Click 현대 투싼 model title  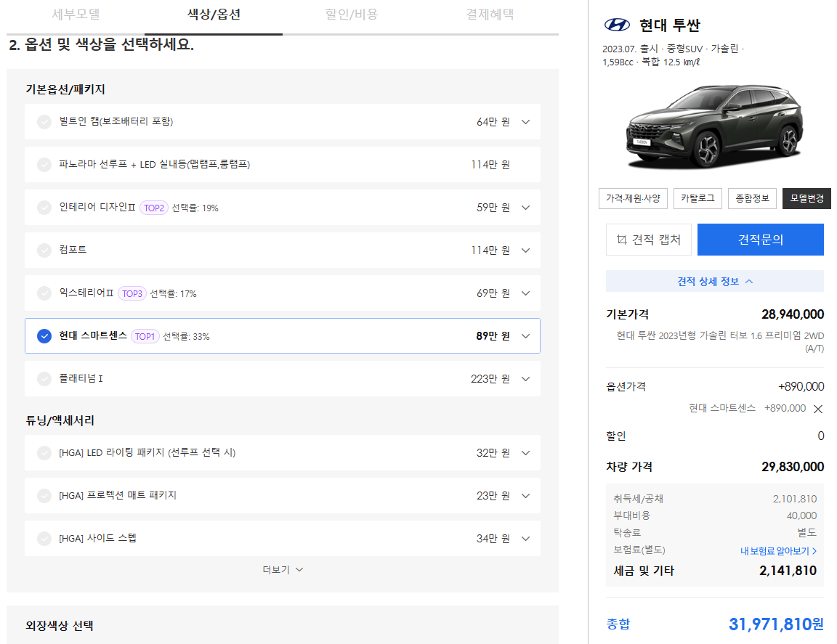tap(669, 25)
